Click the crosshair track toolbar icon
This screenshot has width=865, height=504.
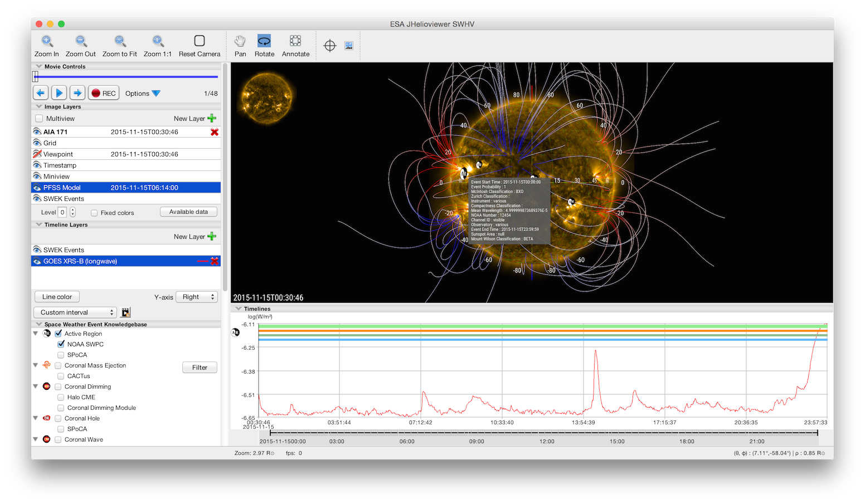point(330,46)
